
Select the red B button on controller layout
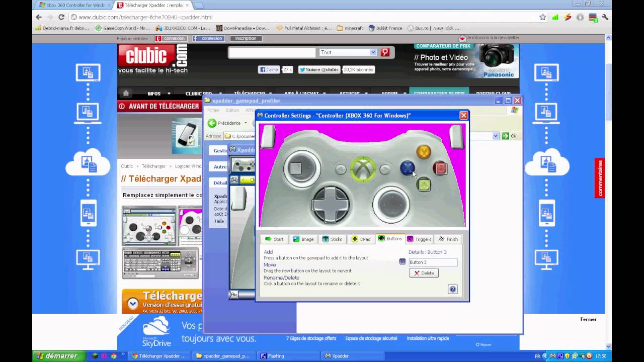440,168
